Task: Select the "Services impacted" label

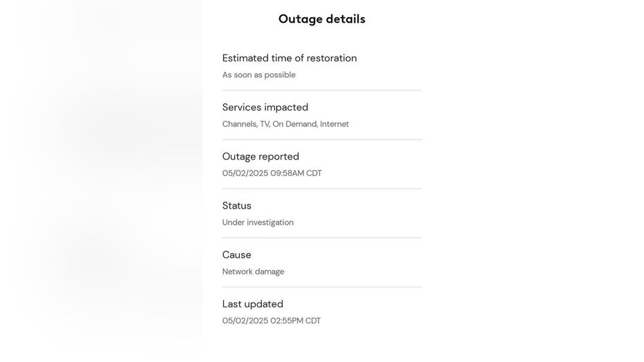Action: coord(265,107)
